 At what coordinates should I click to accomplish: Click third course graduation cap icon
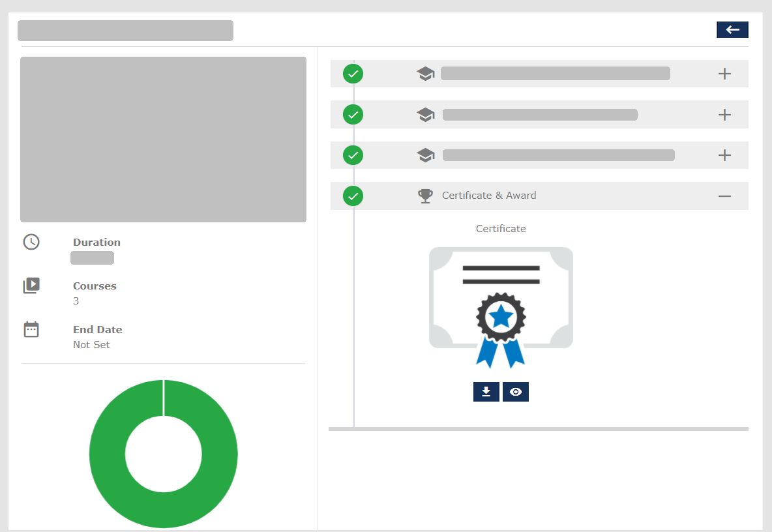(425, 155)
